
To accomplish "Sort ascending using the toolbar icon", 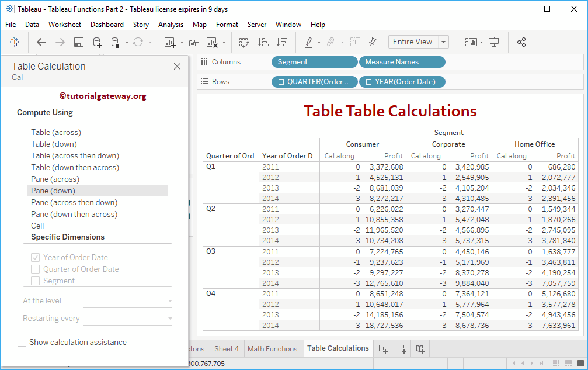I will pos(263,42).
